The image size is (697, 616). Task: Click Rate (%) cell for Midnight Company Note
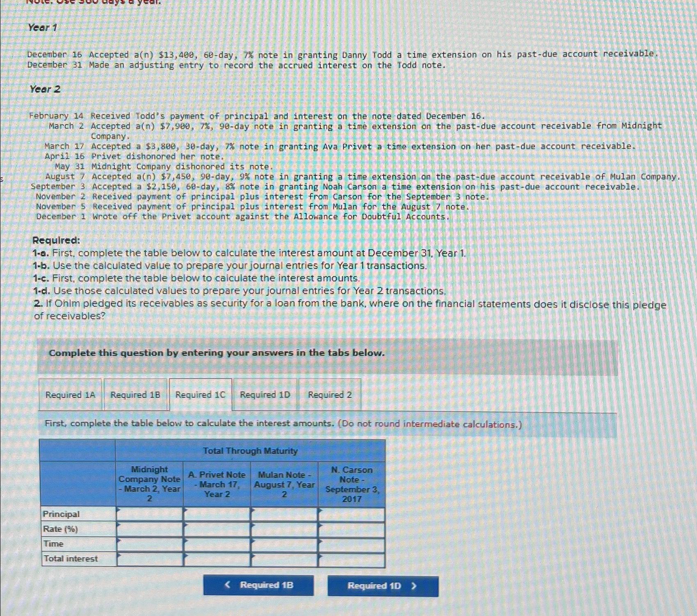tap(150, 529)
